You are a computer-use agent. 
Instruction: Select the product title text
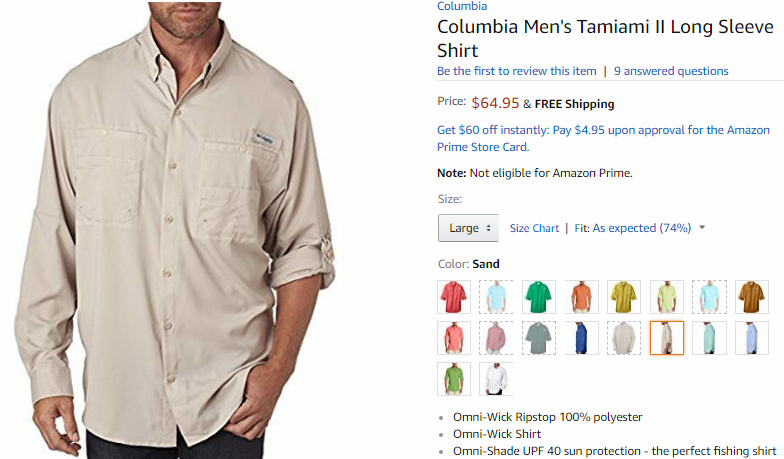[x=605, y=38]
